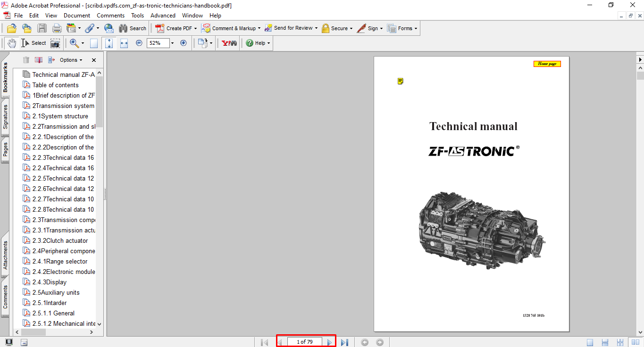Switch to the Pages side tab

pos(5,150)
